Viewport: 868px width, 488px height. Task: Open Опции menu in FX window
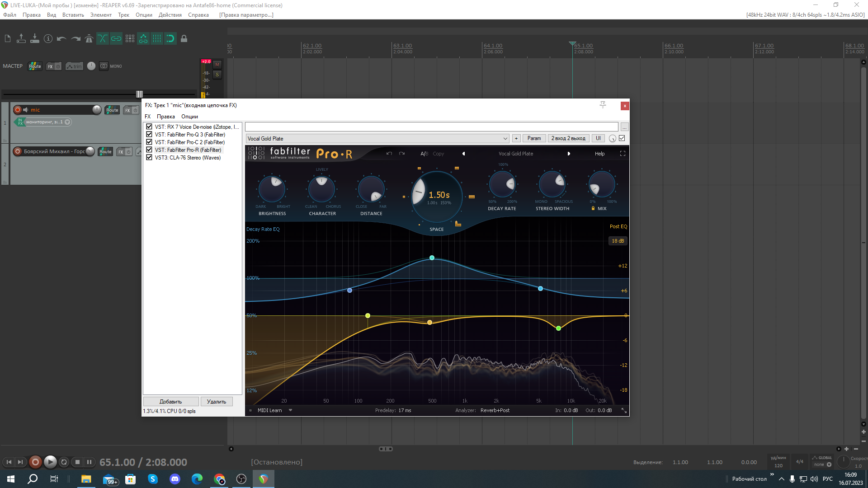(x=189, y=117)
